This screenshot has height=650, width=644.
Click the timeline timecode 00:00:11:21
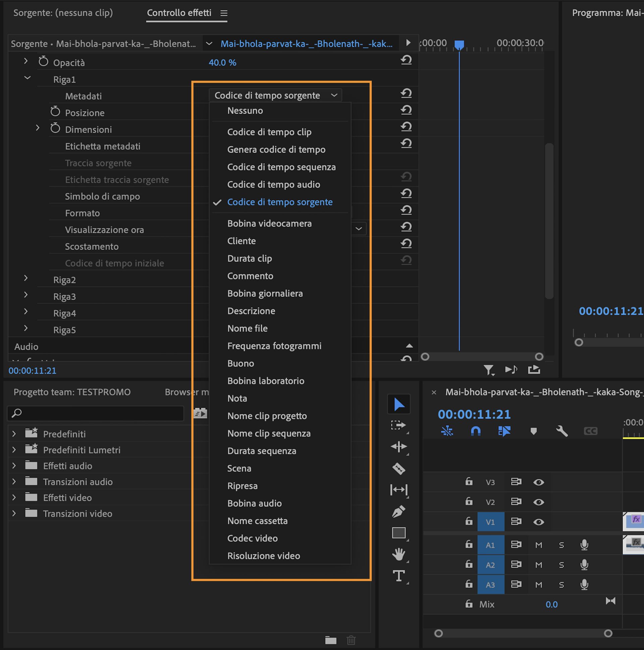point(474,414)
